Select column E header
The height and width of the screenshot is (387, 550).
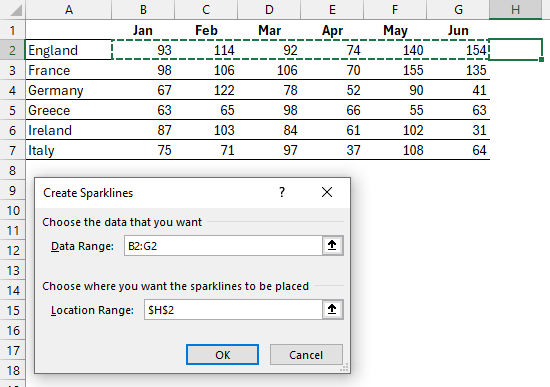tap(332, 10)
